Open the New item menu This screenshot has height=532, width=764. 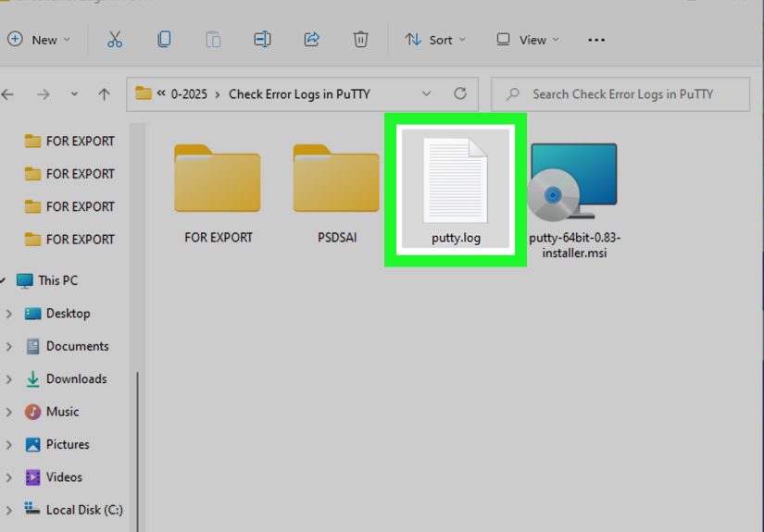click(x=39, y=40)
